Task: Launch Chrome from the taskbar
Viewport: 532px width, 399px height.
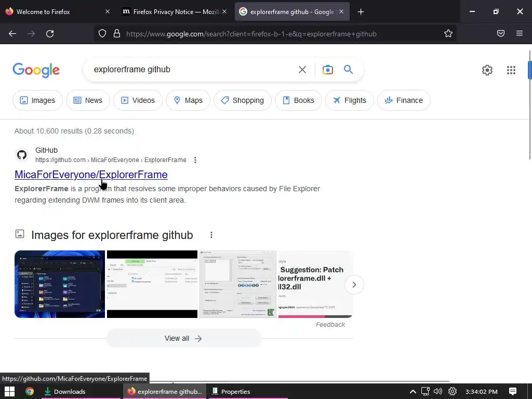Action: (30, 392)
